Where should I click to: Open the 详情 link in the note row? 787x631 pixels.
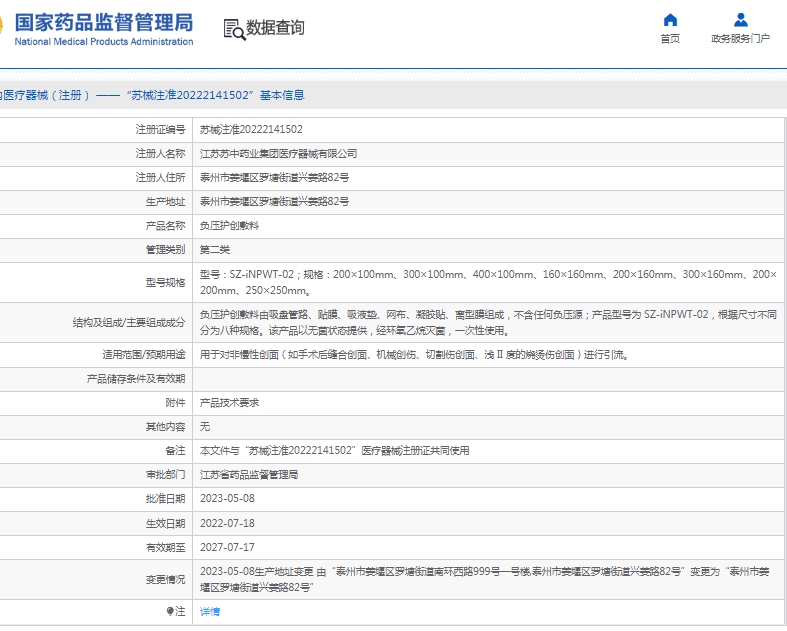(x=210, y=611)
